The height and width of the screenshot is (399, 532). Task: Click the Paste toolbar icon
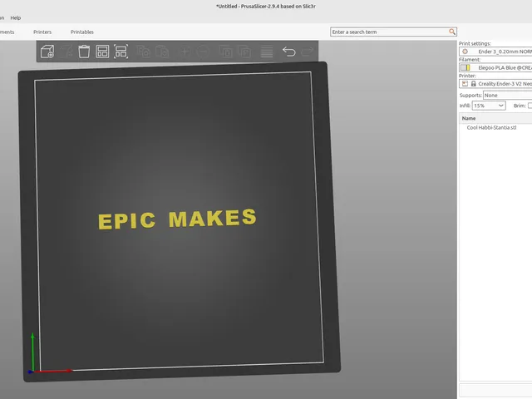[x=162, y=52]
